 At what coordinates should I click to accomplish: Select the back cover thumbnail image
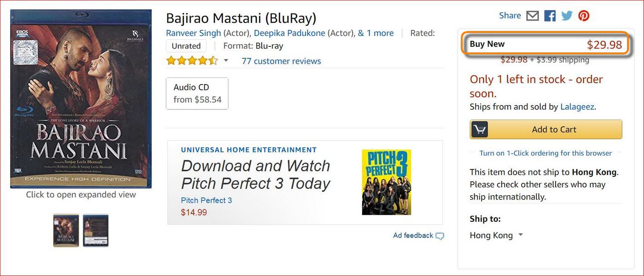(x=96, y=231)
